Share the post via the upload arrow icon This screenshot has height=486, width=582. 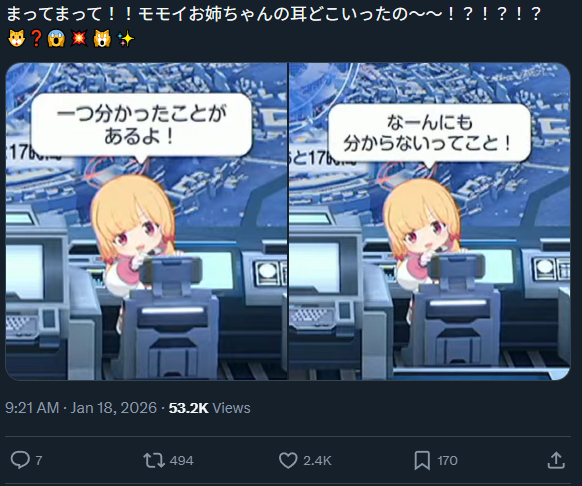556,460
